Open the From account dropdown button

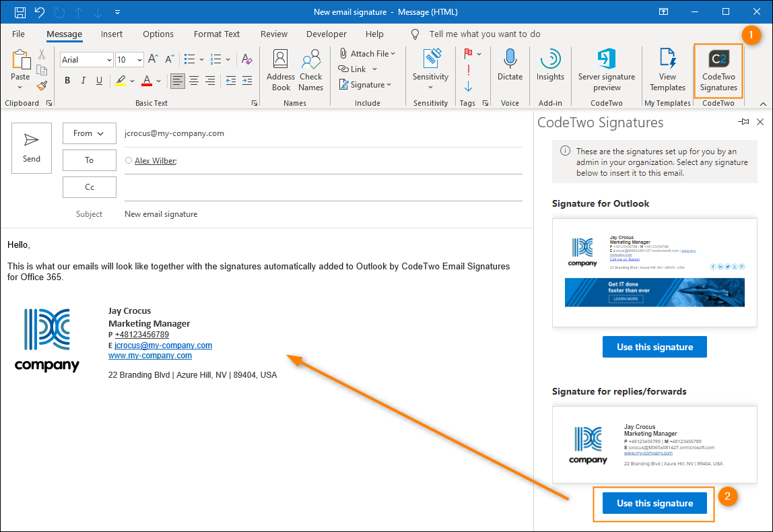tap(90, 133)
